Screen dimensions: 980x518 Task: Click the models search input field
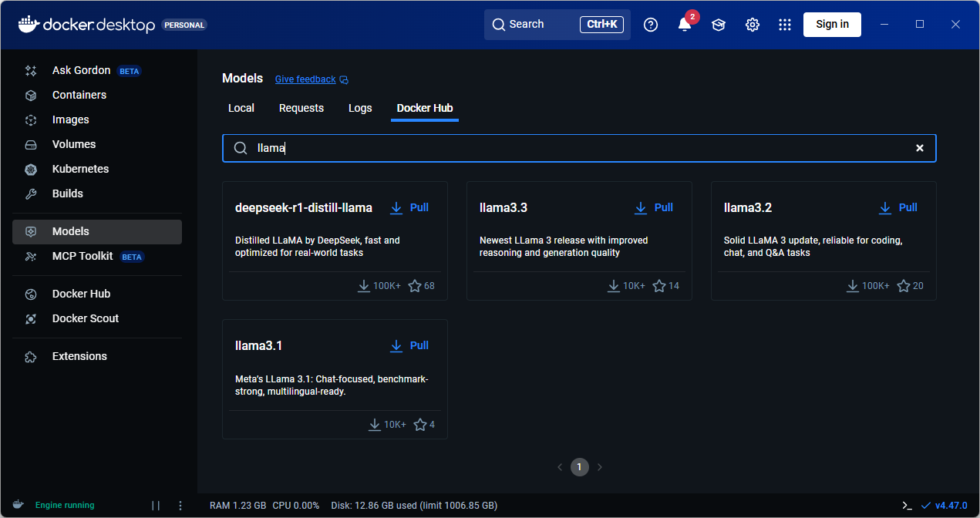coord(578,148)
